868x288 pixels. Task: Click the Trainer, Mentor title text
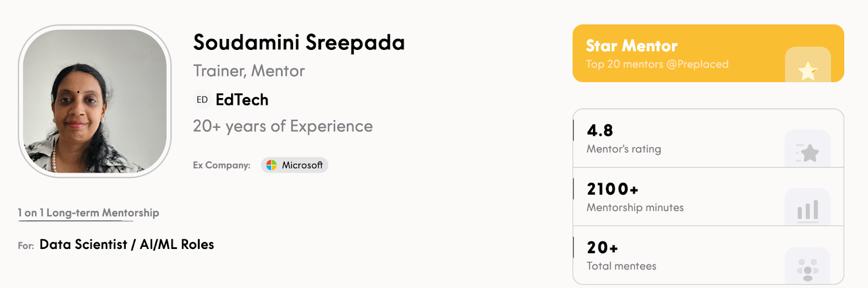pyautogui.click(x=249, y=71)
